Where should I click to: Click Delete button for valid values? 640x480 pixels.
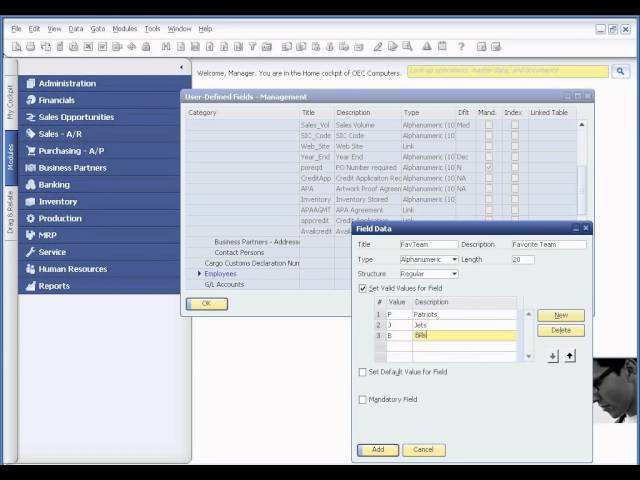click(x=561, y=330)
